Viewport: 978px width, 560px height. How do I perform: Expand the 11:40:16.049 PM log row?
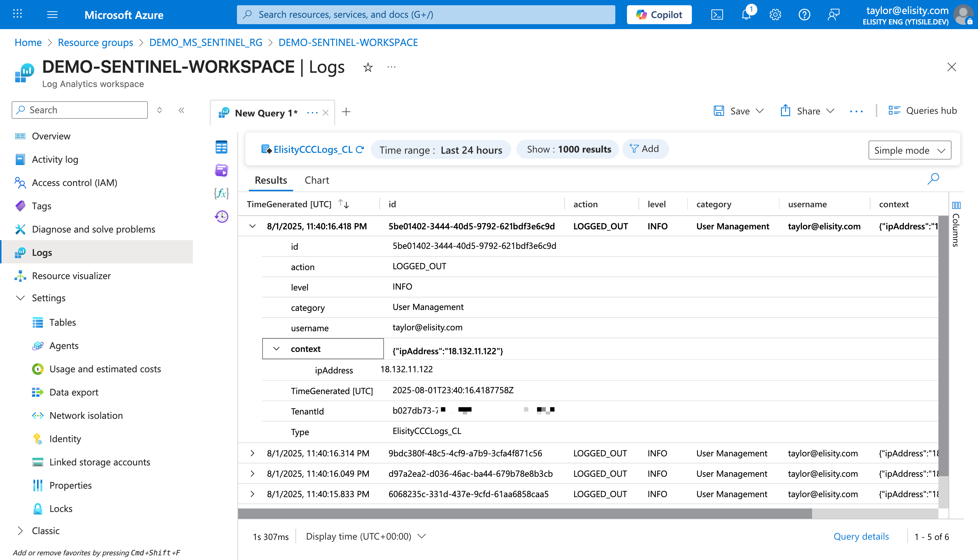(252, 474)
